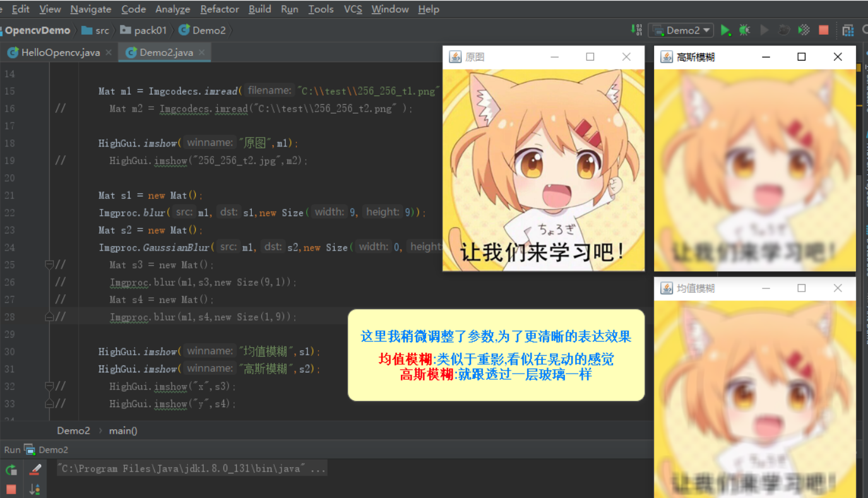The height and width of the screenshot is (498, 868).
Task: Open the Analyze menu
Action: [x=173, y=9]
